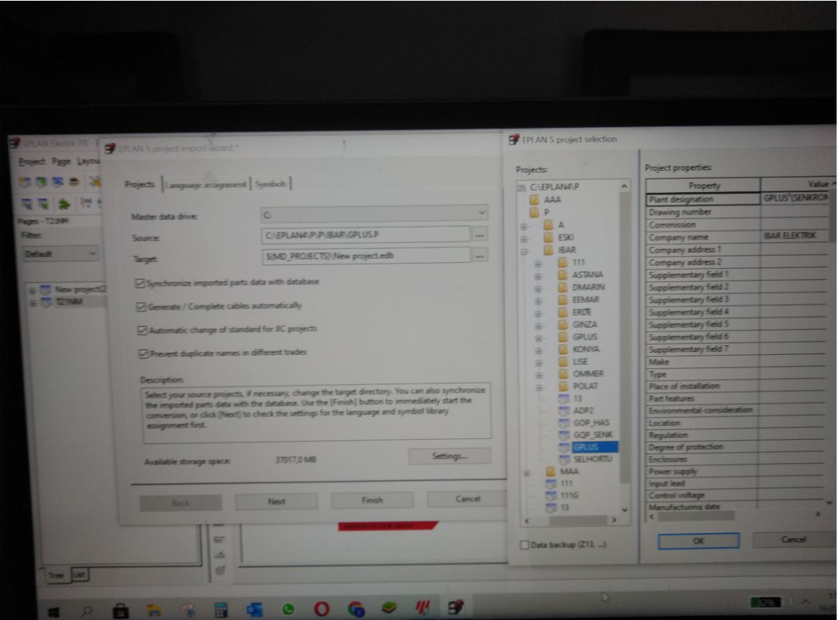Toggle Generate / Complete cables automatically checkbox
Image resolution: width=840 pixels, height=620 pixels.
coord(142,307)
